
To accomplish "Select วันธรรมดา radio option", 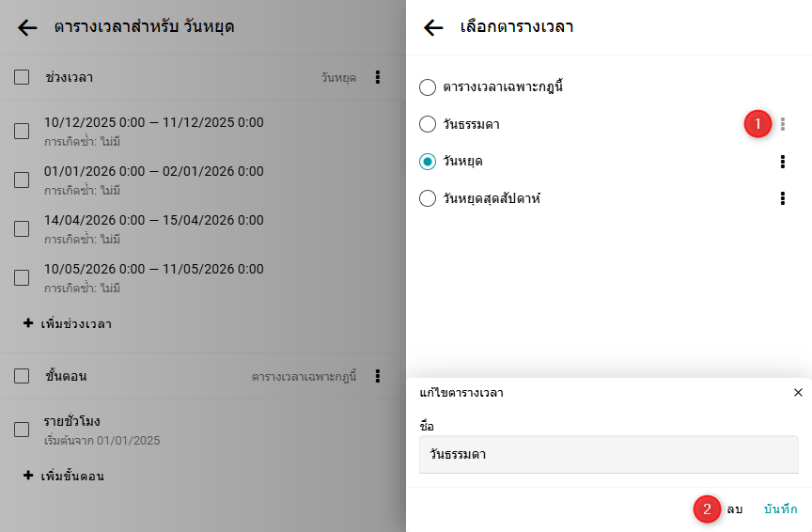I will 428,124.
